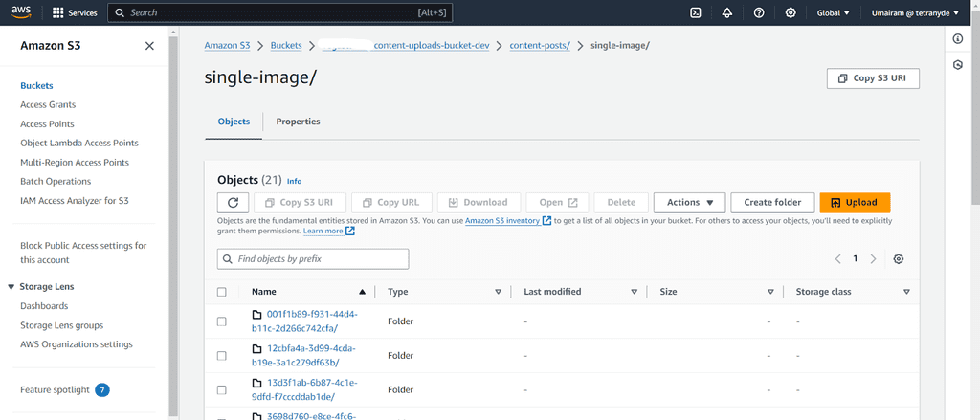Viewport: 980px width, 420px height.
Task: Open Storage Lens Dashboards
Action: (44, 306)
